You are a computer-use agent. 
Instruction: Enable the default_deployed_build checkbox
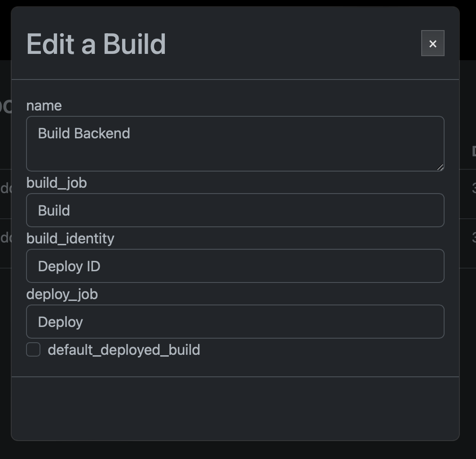coord(33,349)
